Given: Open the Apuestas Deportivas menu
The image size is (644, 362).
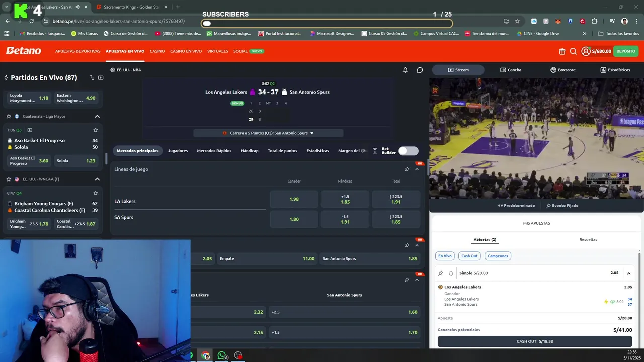Looking at the screenshot, I should tap(77, 51).
